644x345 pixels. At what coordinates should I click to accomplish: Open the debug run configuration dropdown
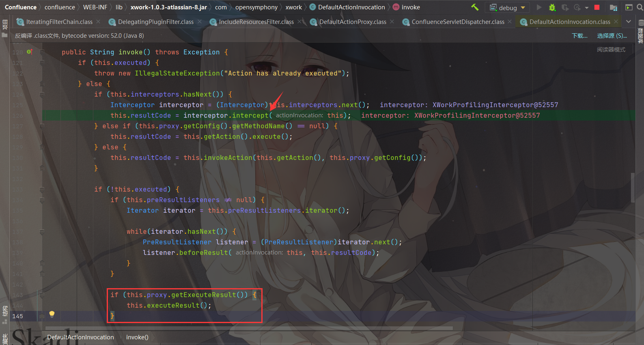click(x=507, y=7)
